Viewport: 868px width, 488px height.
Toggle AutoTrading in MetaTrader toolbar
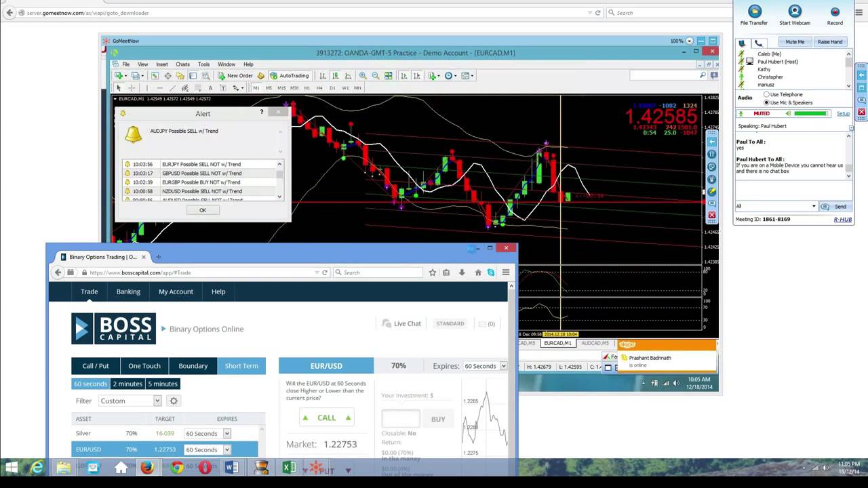(289, 76)
